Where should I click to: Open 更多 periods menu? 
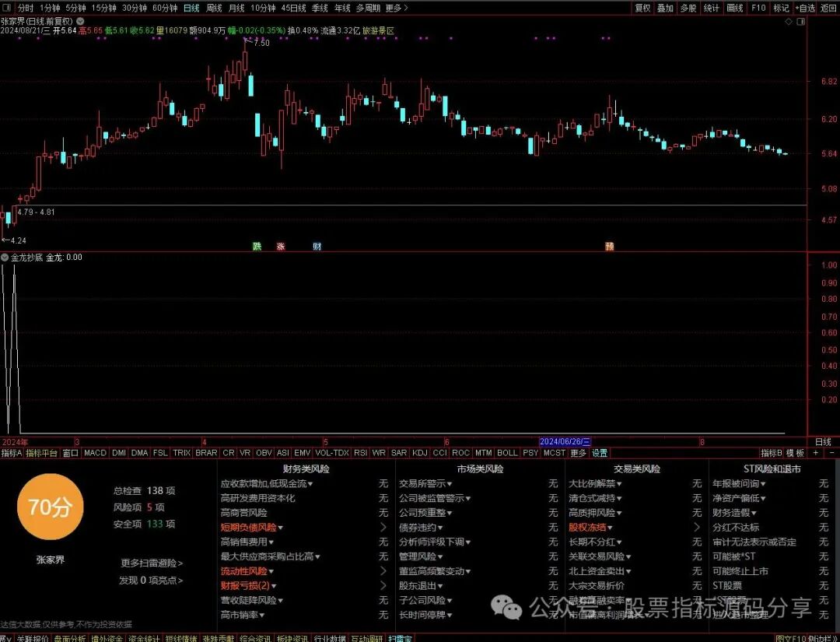397,8
